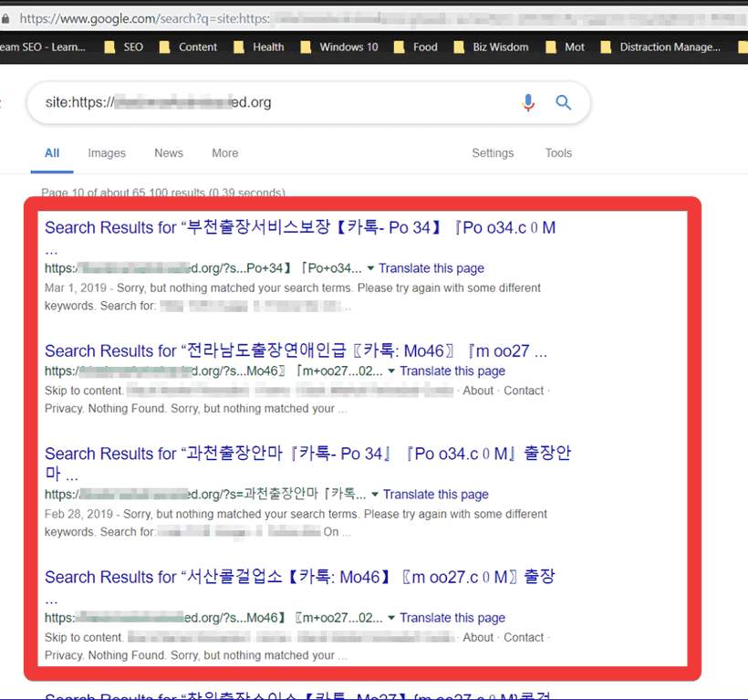
Task: Open the SEO bookmark folder
Action: pyautogui.click(x=123, y=47)
